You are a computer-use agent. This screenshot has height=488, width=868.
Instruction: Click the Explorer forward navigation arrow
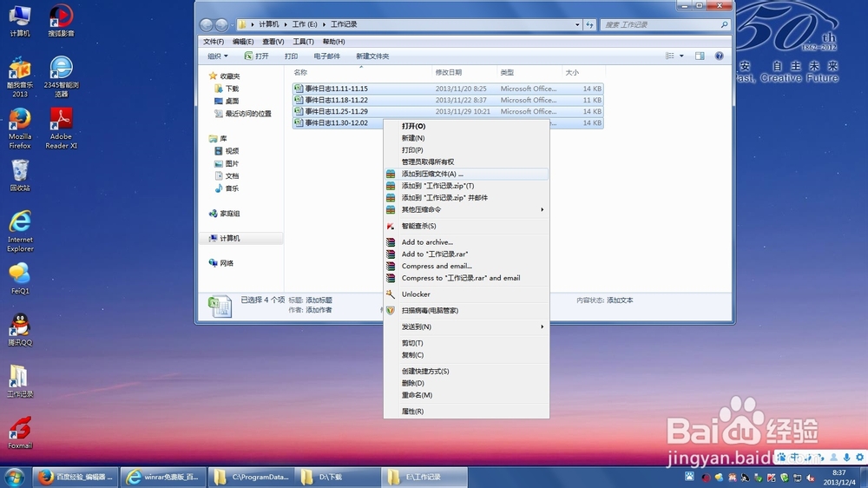(x=220, y=24)
